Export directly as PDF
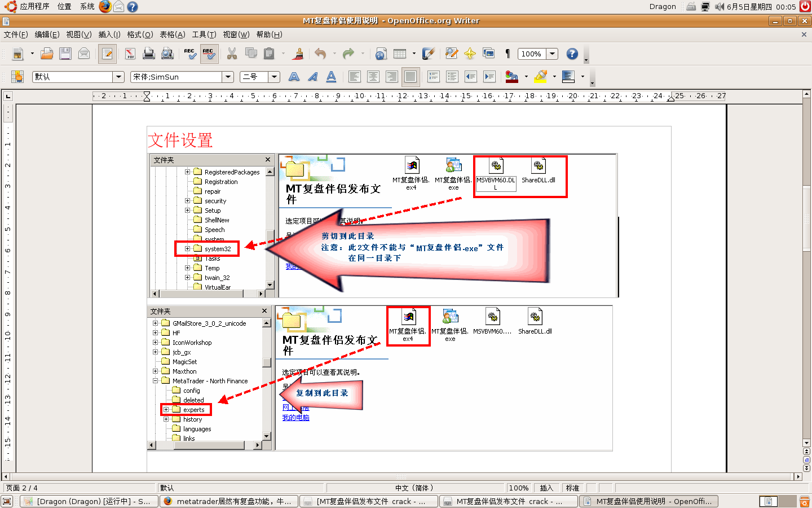 click(x=130, y=54)
